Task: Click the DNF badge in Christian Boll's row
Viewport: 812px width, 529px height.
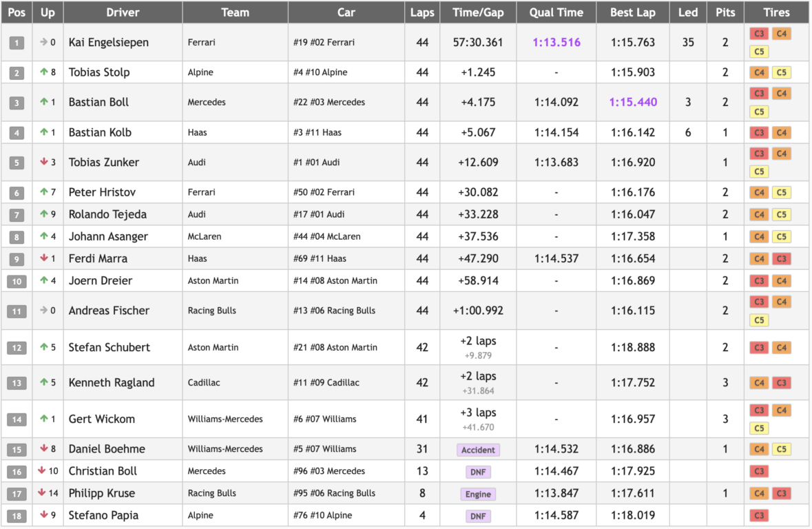Action: click(478, 472)
